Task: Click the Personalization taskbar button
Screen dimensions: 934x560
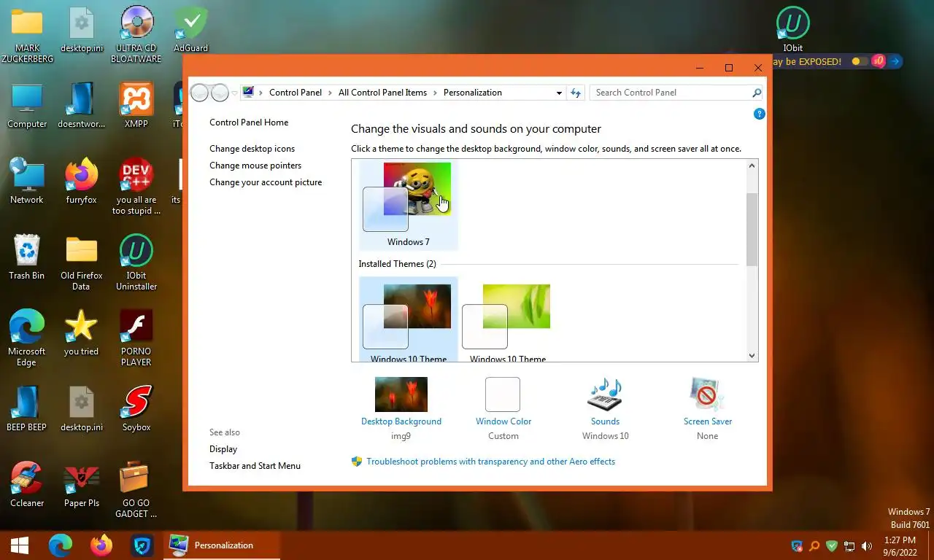Action: pos(222,545)
